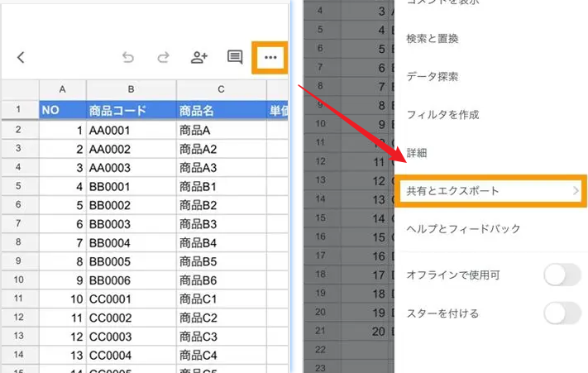
Task: Select cell BB0005
Action: (x=131, y=261)
